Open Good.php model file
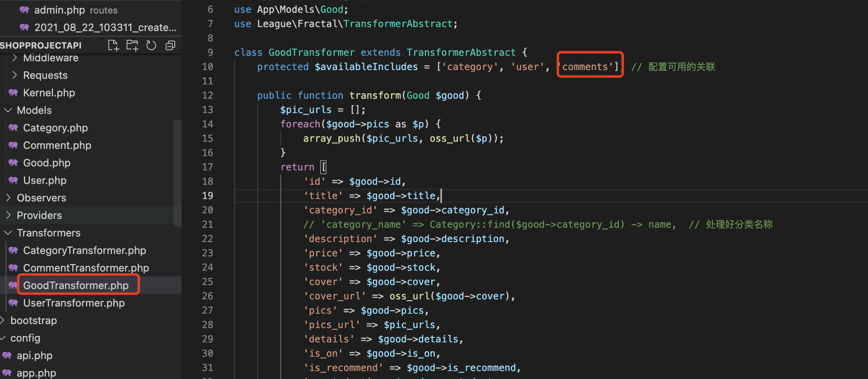The image size is (868, 379). [47, 163]
